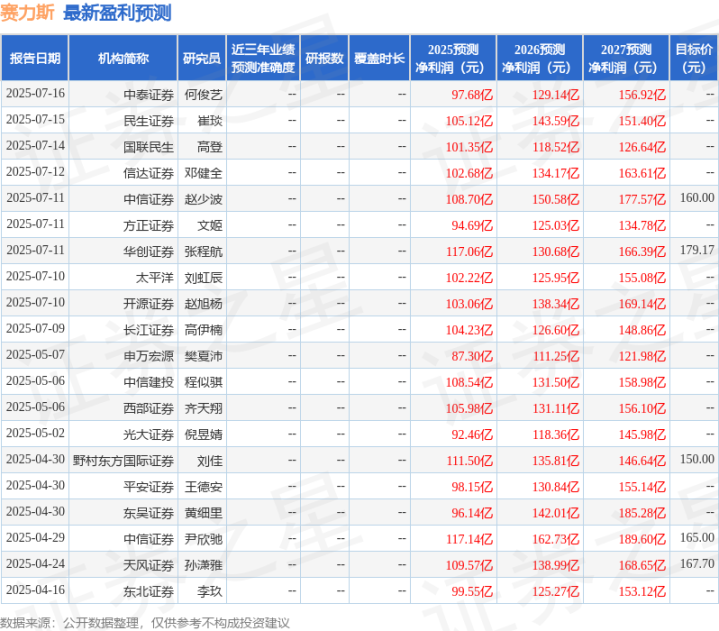Click the 179.17 target price value
719x631 pixels.
point(697,250)
